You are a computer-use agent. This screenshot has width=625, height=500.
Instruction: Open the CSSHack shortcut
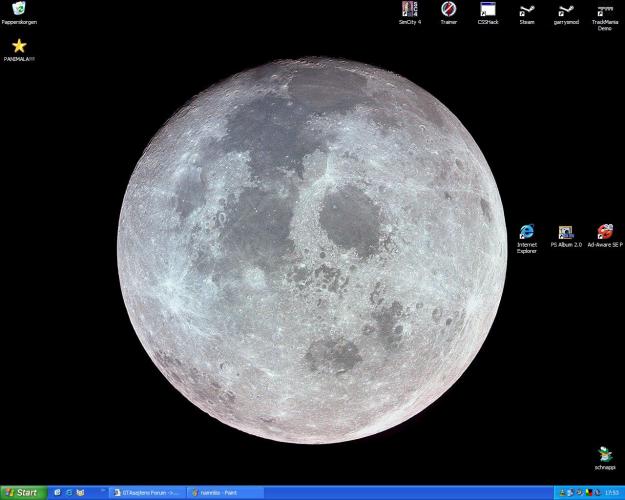click(488, 9)
